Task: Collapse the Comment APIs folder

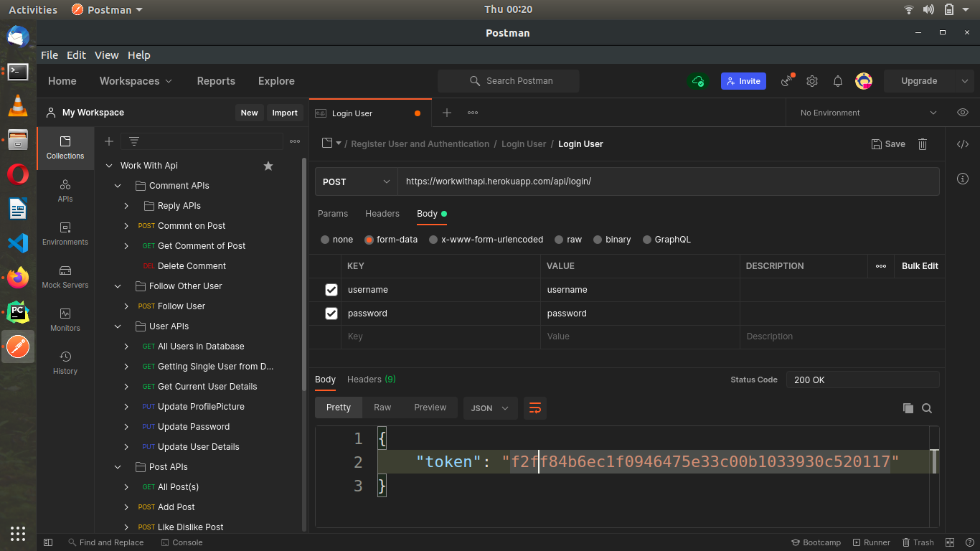Action: point(118,186)
